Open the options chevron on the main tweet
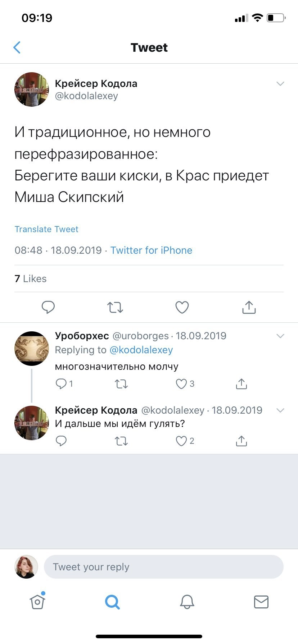 click(x=280, y=84)
